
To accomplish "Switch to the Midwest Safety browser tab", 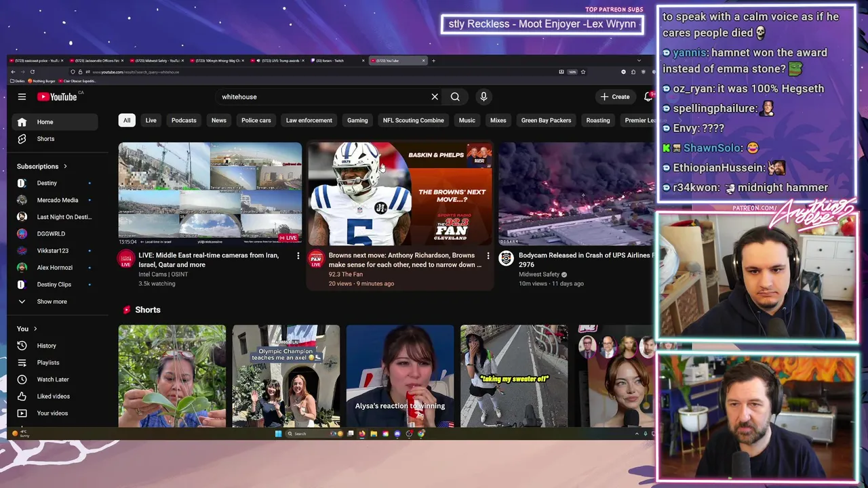I will [157, 60].
